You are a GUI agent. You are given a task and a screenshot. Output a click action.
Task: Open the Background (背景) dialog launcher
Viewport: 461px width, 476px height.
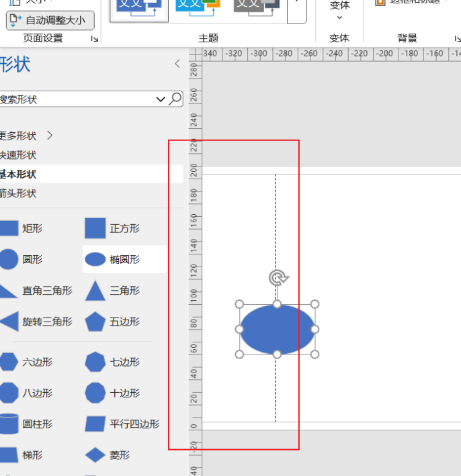tap(458, 38)
